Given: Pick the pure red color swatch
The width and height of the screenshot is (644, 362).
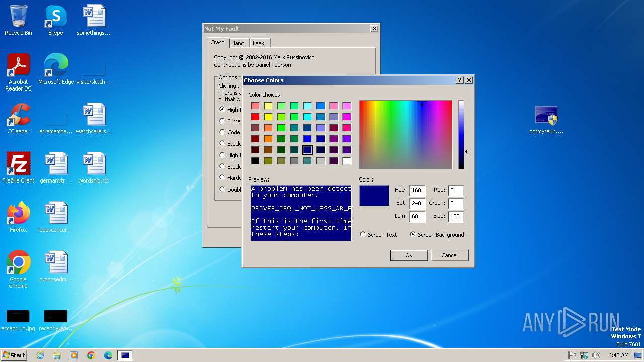Looking at the screenshot, I should pos(255,117).
